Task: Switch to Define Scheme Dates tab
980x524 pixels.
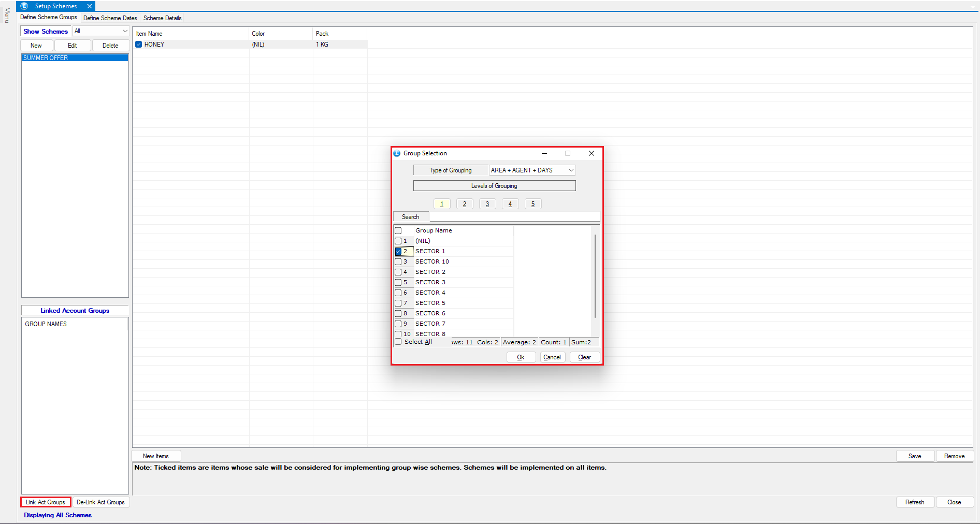Action: [110, 18]
